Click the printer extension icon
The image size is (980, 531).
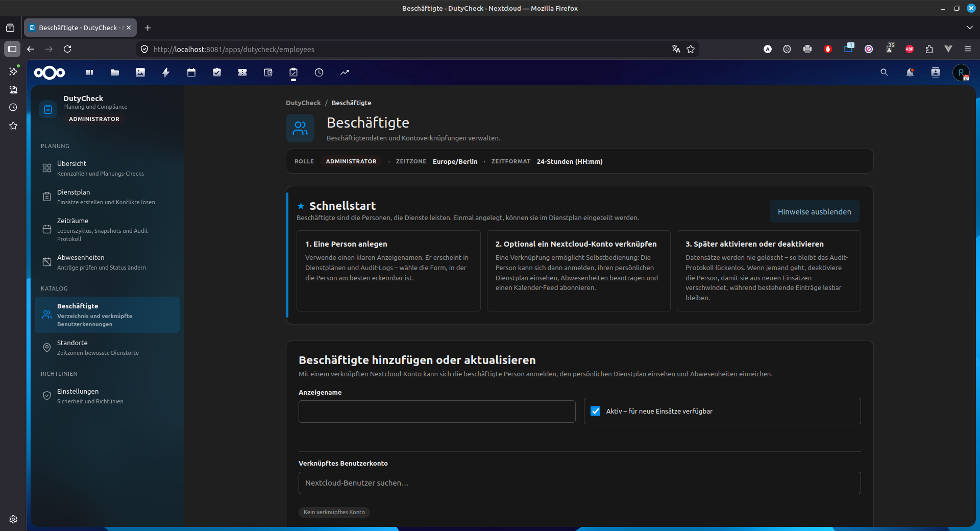coord(807,49)
